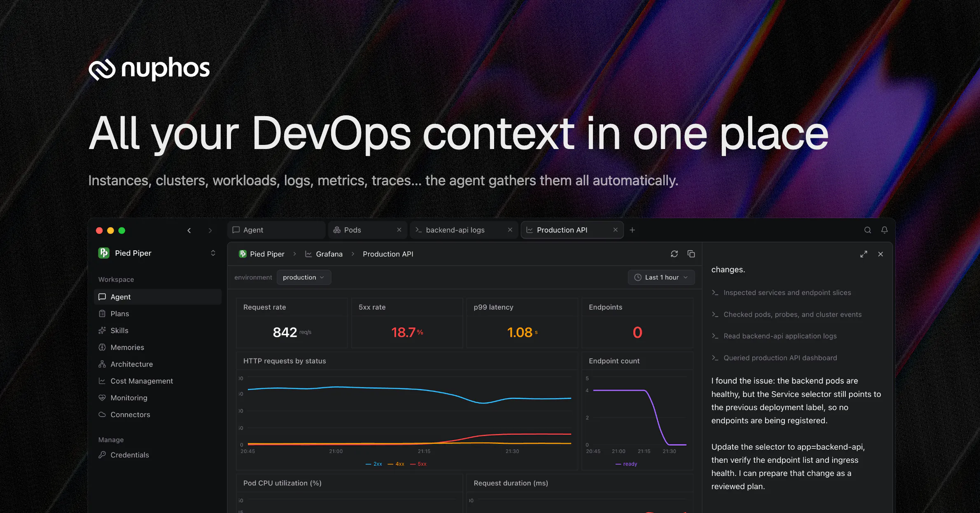Toggle the ready series in Endpoint count legend
The image size is (980, 513).
click(x=626, y=464)
